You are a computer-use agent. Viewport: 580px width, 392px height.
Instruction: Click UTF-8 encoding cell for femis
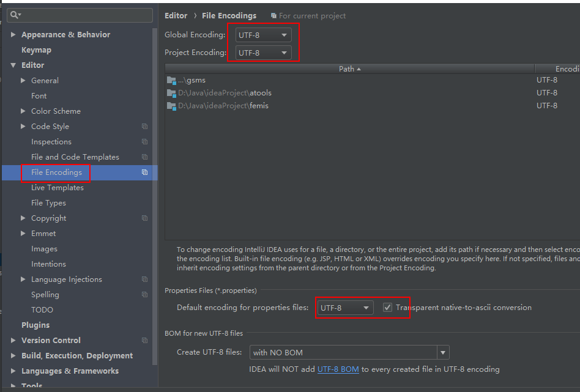547,106
